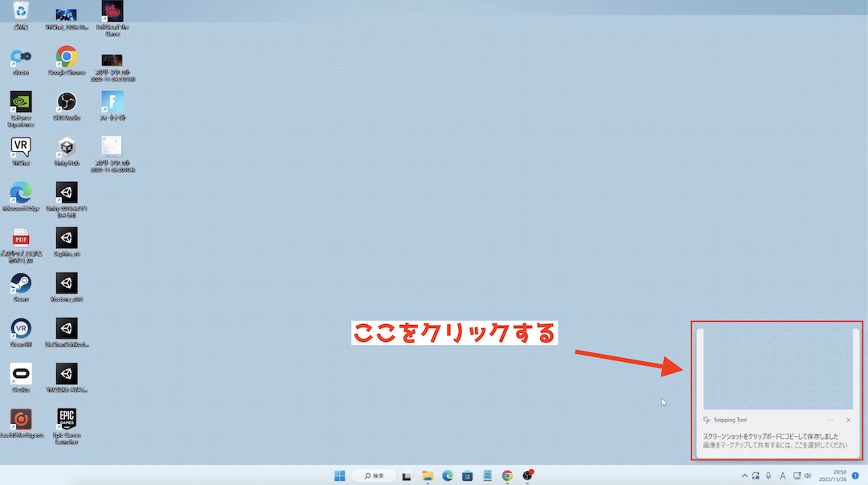Launch the Epic Games Launcher

pyautogui.click(x=67, y=420)
